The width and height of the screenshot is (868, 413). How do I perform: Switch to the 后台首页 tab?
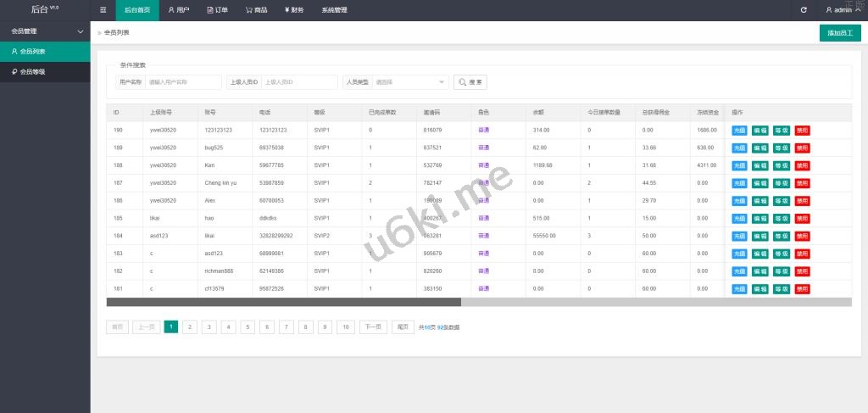coord(136,10)
